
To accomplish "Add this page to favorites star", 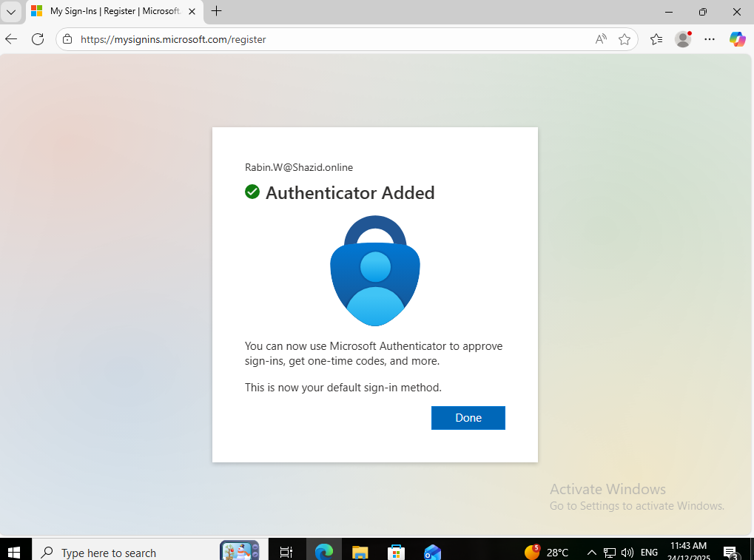I will tap(625, 39).
